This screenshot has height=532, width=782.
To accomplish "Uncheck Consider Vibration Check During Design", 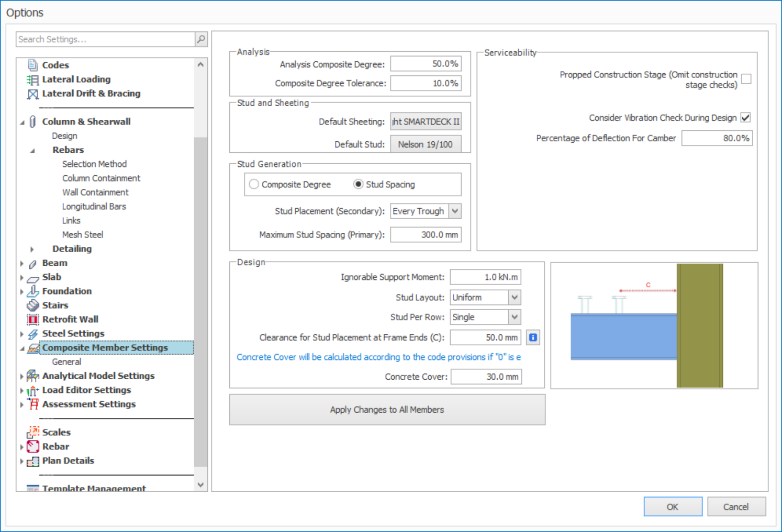I will [746, 118].
